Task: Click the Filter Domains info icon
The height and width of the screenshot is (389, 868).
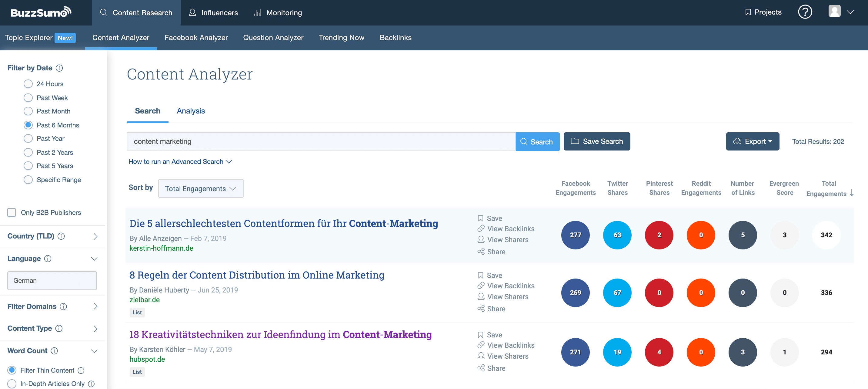Action: [63, 307]
